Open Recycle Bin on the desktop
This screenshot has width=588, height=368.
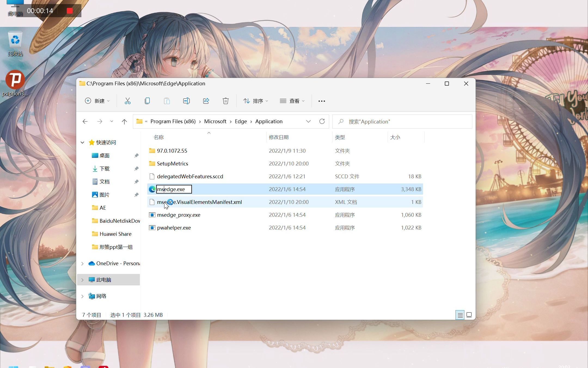pos(15,44)
